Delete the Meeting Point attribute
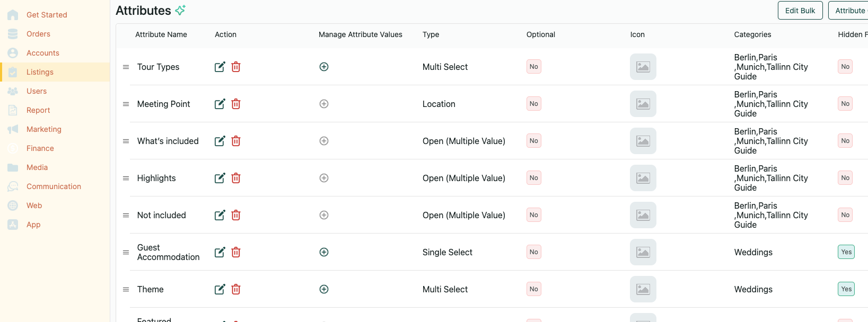This screenshot has width=868, height=322. 236,104
